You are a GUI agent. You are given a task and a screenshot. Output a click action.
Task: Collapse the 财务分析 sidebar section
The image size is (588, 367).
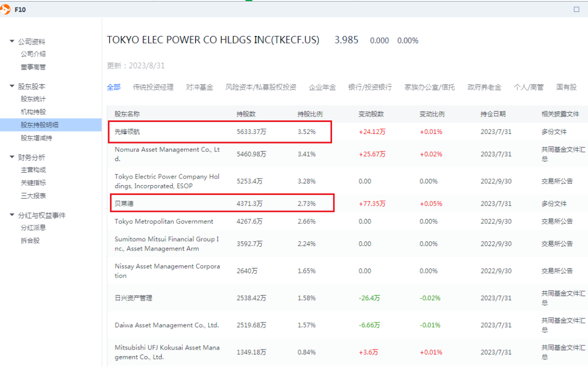(x=11, y=157)
